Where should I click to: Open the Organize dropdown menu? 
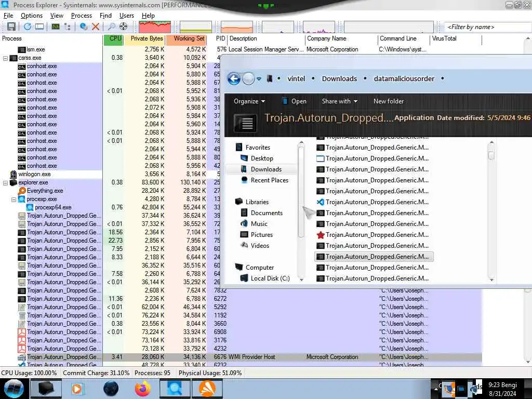(249, 101)
